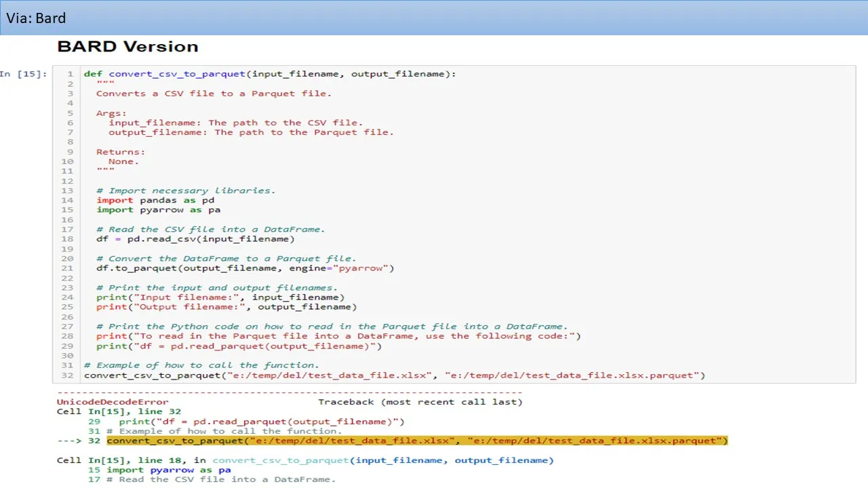Click print("To read in the Parquet file...") line
The image size is (868, 488).
point(338,335)
